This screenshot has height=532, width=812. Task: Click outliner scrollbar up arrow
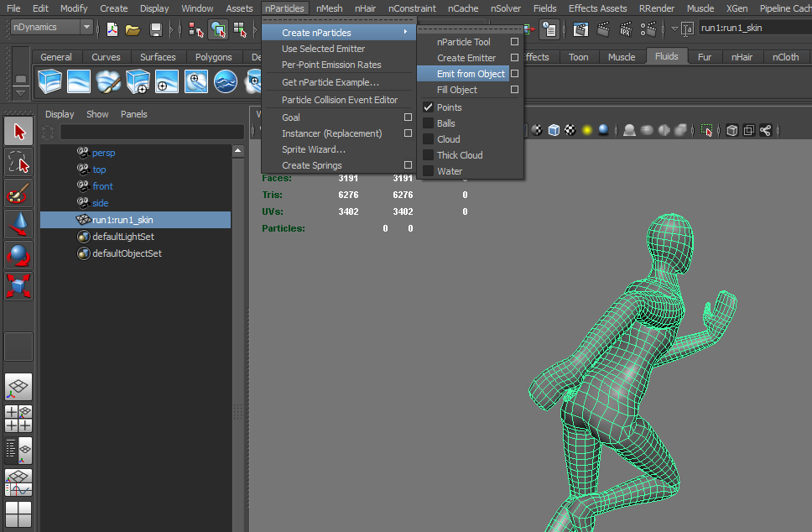237,151
